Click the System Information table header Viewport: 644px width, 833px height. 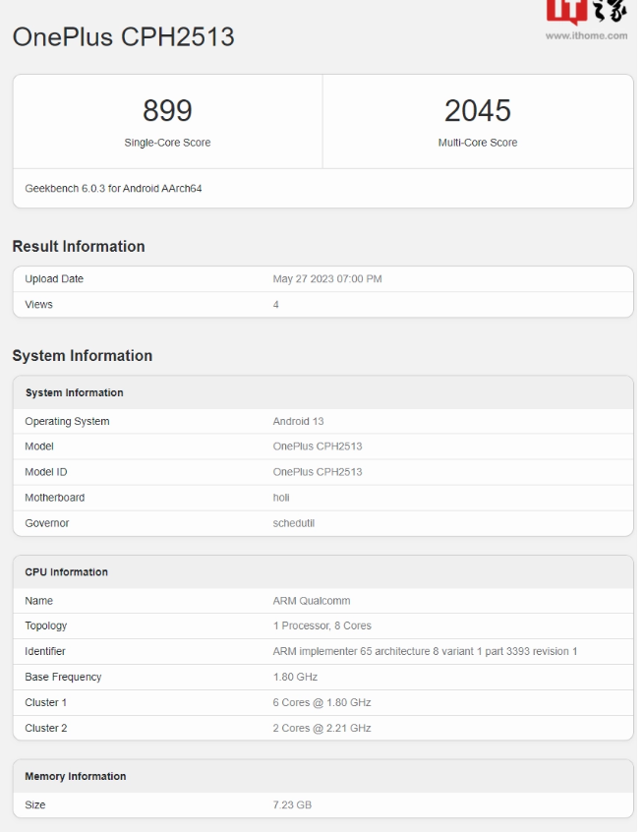pos(75,392)
